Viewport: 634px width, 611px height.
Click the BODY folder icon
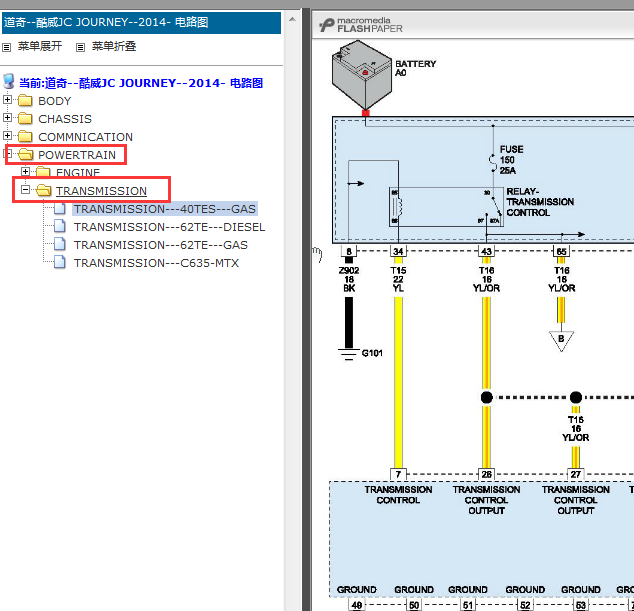pos(25,100)
